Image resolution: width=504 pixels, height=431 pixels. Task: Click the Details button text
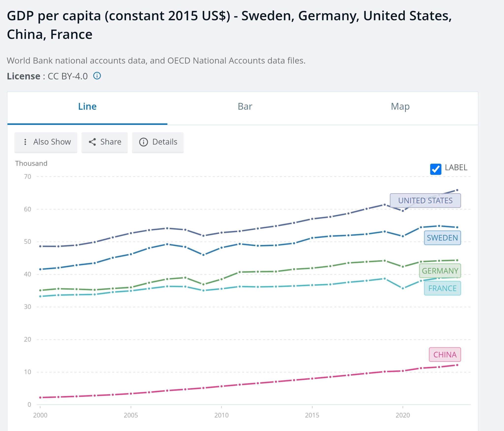165,142
